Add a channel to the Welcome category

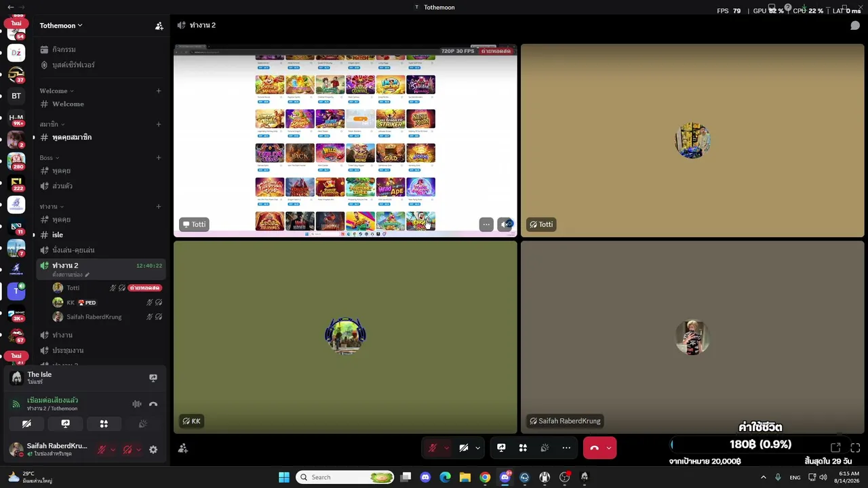pyautogui.click(x=159, y=91)
